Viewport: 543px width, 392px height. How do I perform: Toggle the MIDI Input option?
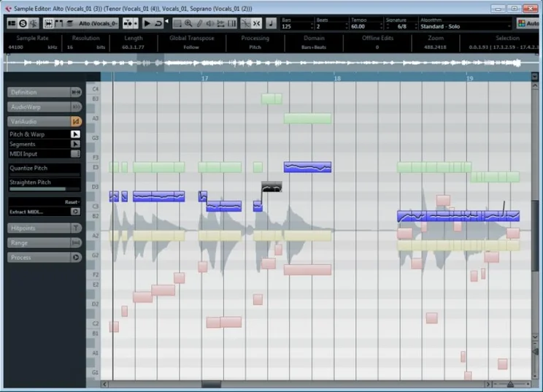[75, 153]
